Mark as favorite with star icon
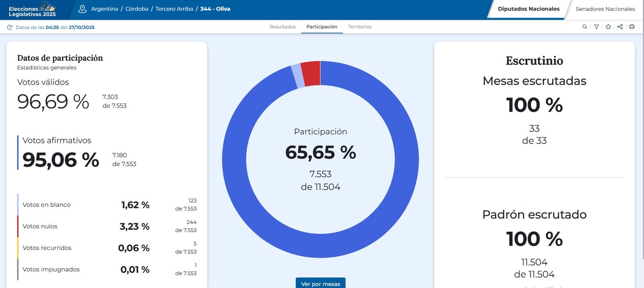 608,27
